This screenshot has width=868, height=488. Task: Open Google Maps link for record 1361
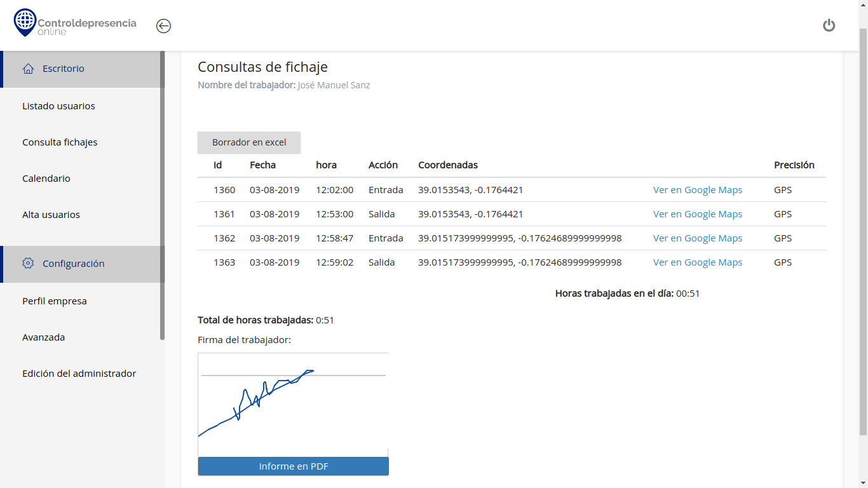(x=697, y=214)
